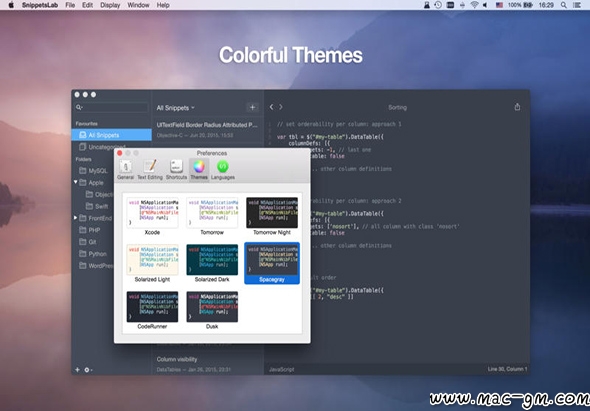The height and width of the screenshot is (411, 590).
Task: Click the Sorting snippet title
Action: pos(397,108)
